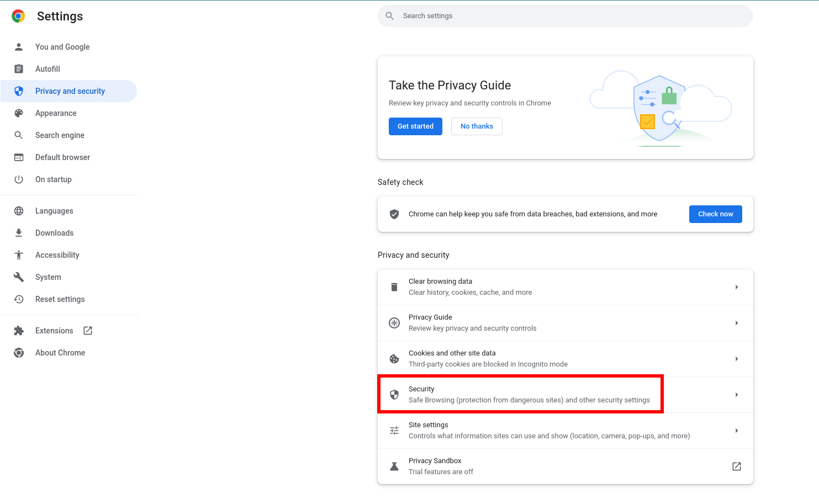This screenshot has width=819, height=504.
Task: Run safety check with Check now
Action: click(716, 214)
